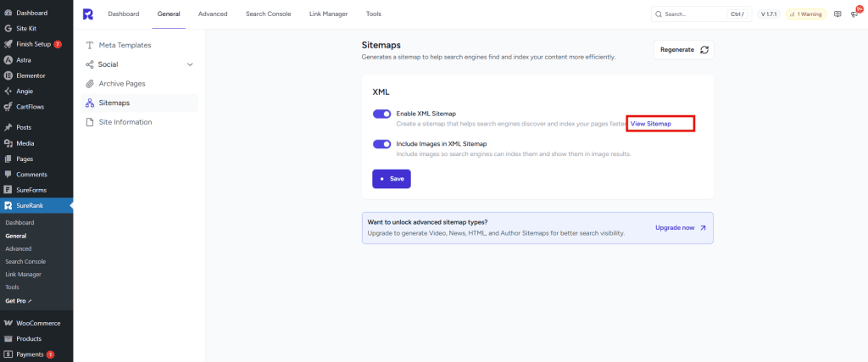
Task: Open the Advanced submenu under SureRank
Action: point(19,248)
